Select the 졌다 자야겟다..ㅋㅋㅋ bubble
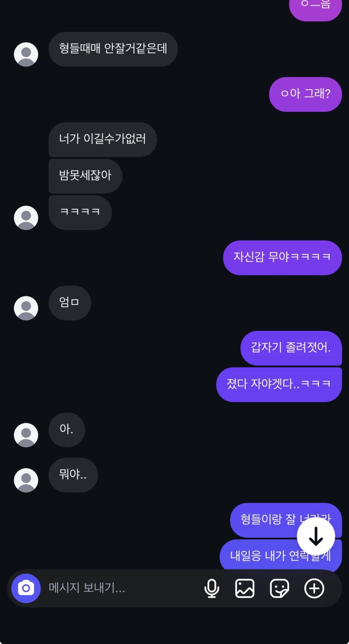The height and width of the screenshot is (644, 349). (x=279, y=384)
